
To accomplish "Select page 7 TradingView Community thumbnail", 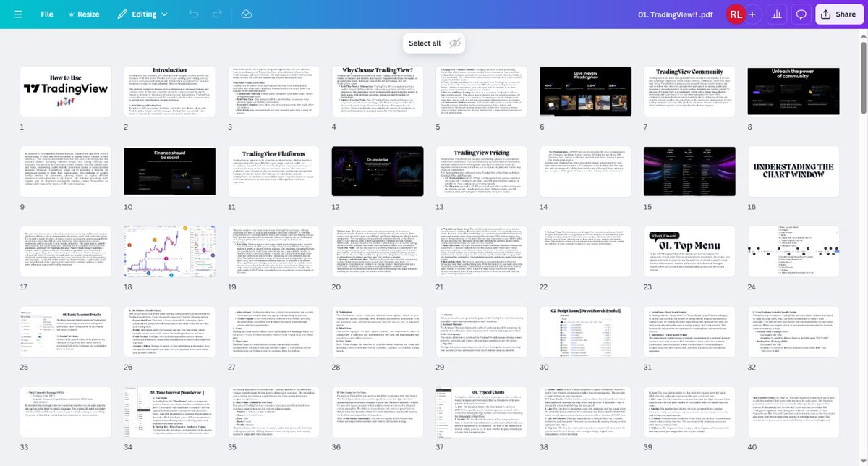I will click(689, 91).
